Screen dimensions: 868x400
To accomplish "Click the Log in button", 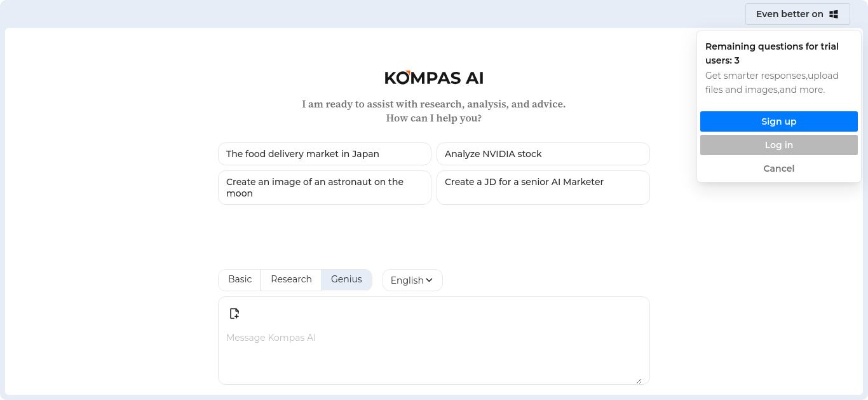I will coord(779,145).
